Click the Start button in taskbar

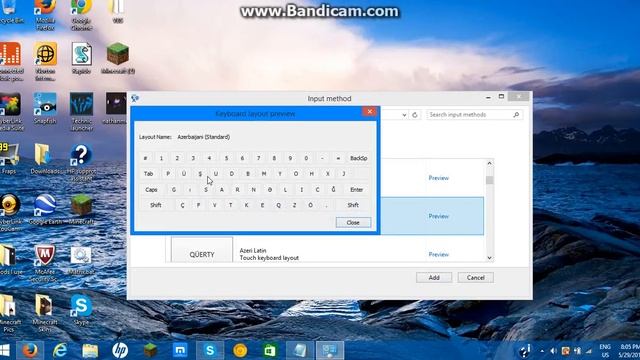[x=5, y=350]
